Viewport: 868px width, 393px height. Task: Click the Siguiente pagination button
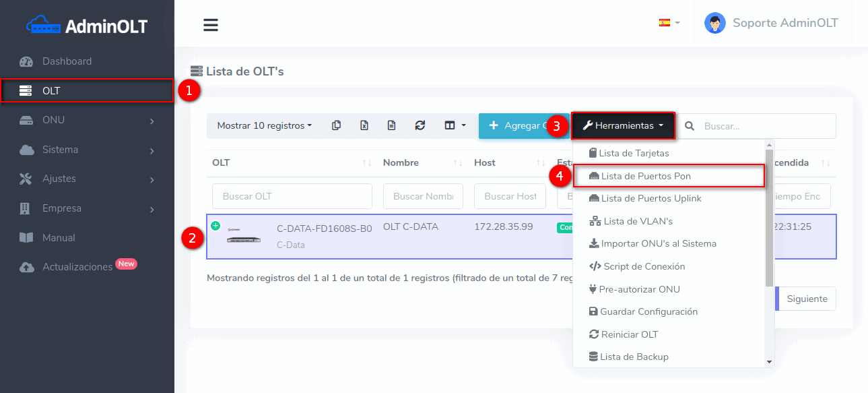[806, 299]
